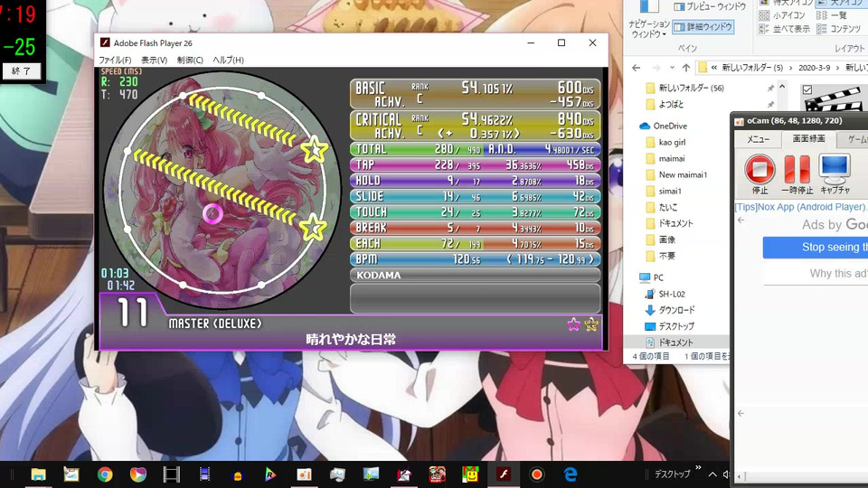868x488 pixels.
Task: Switch to Adobe Flash Player taskbar icon
Action: [504, 474]
